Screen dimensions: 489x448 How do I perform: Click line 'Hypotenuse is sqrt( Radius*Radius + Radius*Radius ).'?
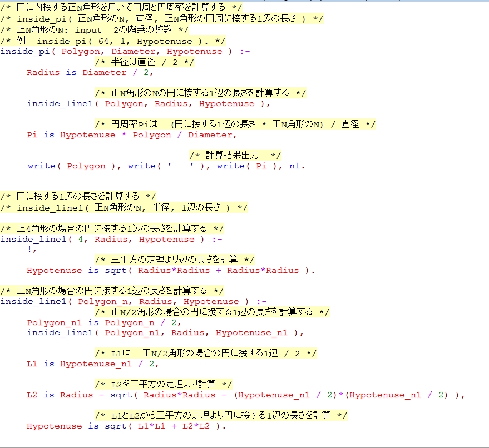point(171,271)
